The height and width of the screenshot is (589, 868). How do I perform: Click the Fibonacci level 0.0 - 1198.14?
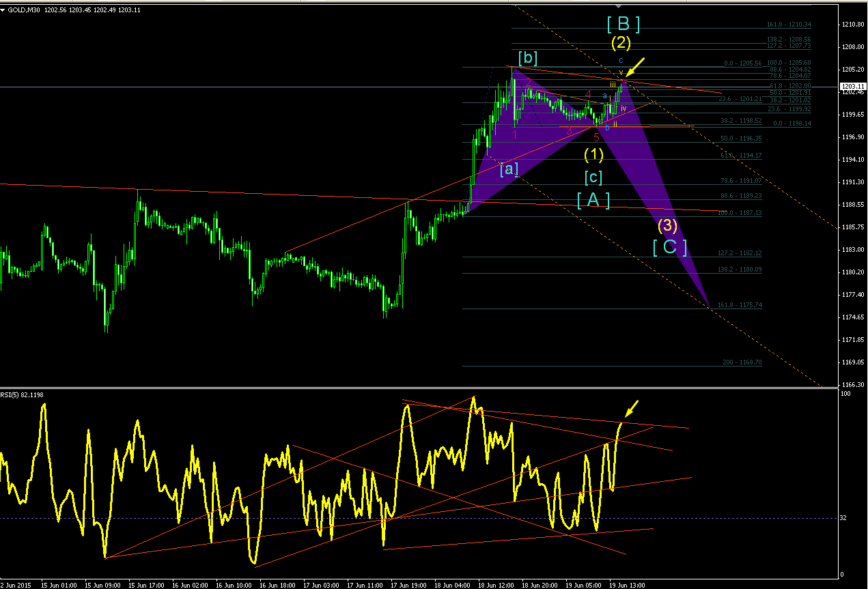pyautogui.click(x=792, y=124)
